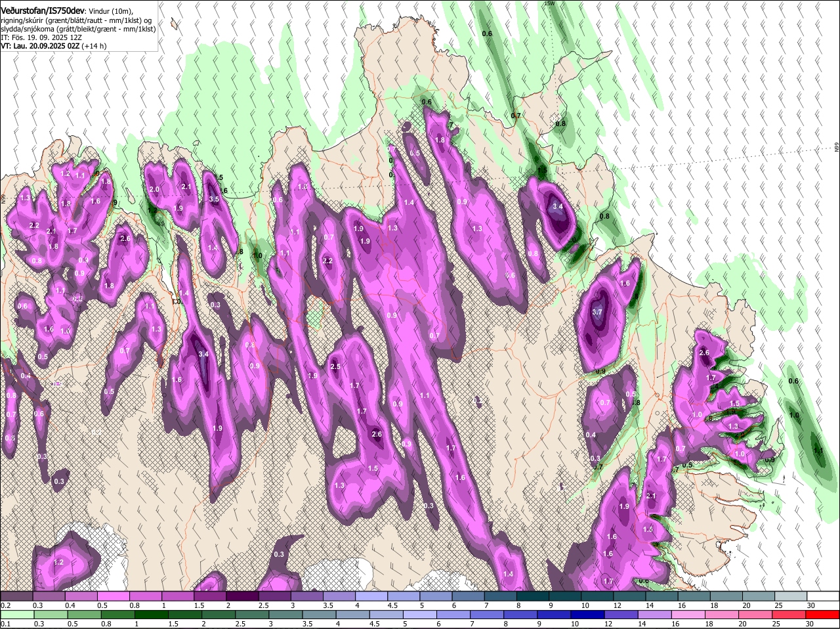Click the bright red lower legend swatch at 30
The height and width of the screenshot is (629, 840).
[822, 615]
